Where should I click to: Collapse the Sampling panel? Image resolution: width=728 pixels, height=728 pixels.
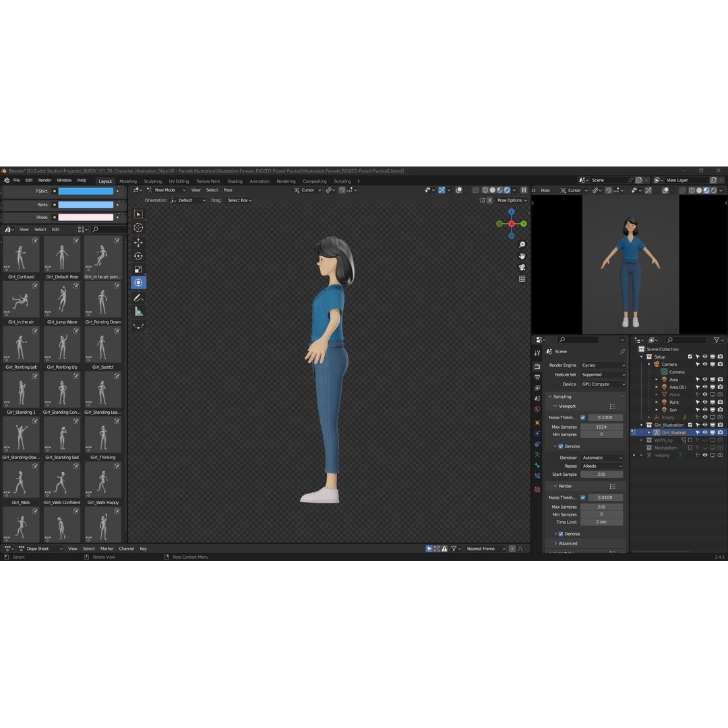pyautogui.click(x=562, y=396)
